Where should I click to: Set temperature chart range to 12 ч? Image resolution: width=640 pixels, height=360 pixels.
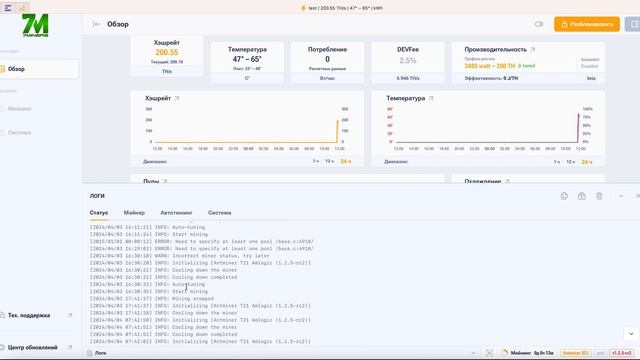click(571, 162)
